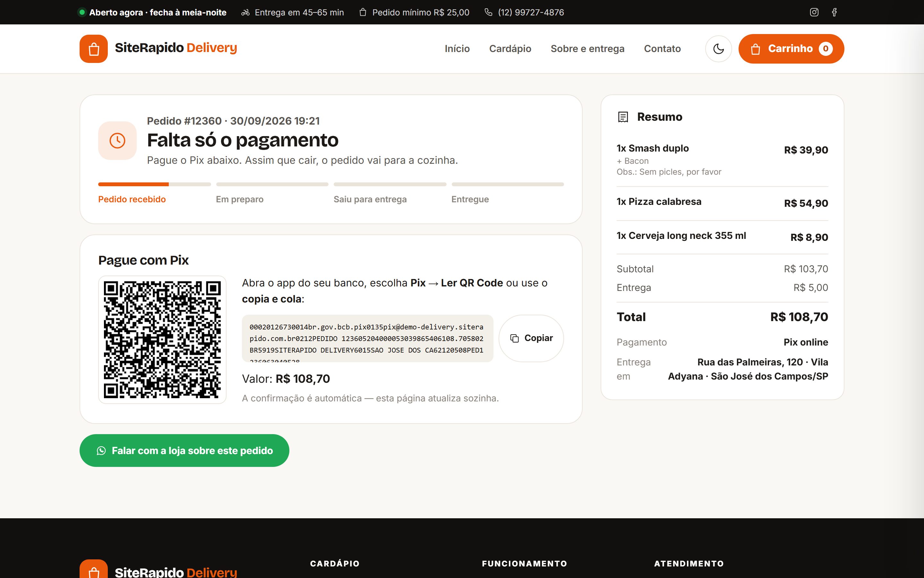Image resolution: width=924 pixels, height=578 pixels.
Task: Open the Cardápio menu item
Action: (510, 49)
